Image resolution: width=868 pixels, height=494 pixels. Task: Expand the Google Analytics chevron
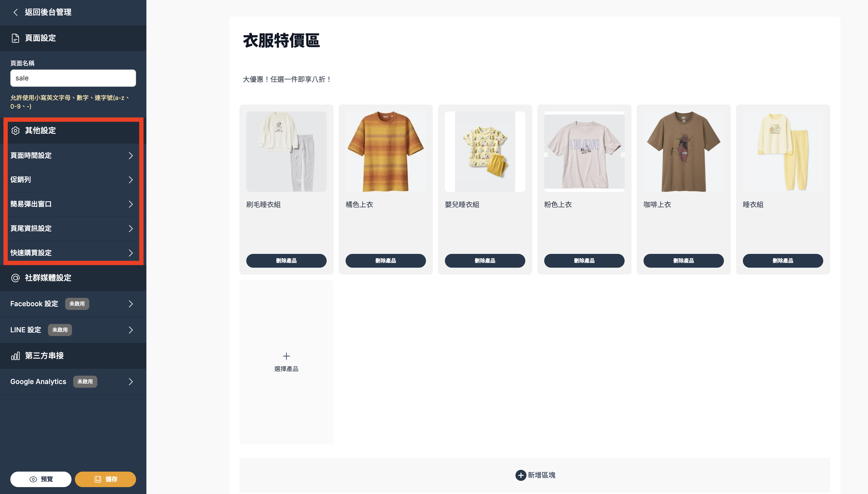(131, 382)
